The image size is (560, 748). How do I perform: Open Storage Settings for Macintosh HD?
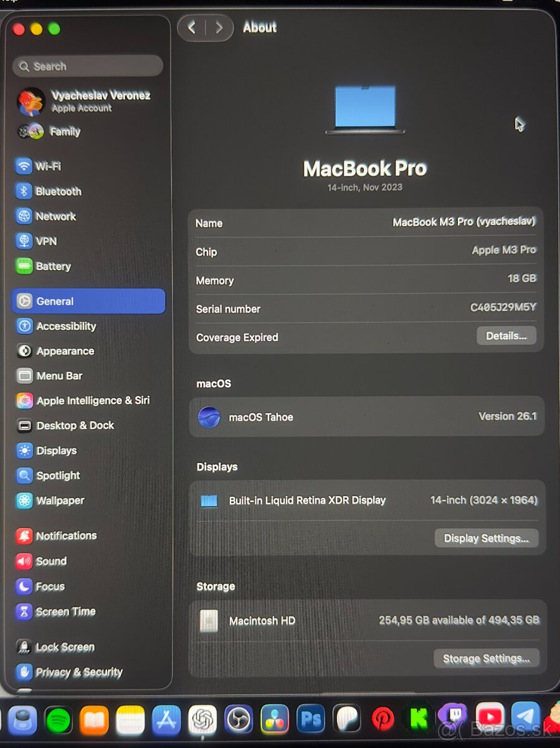486,658
